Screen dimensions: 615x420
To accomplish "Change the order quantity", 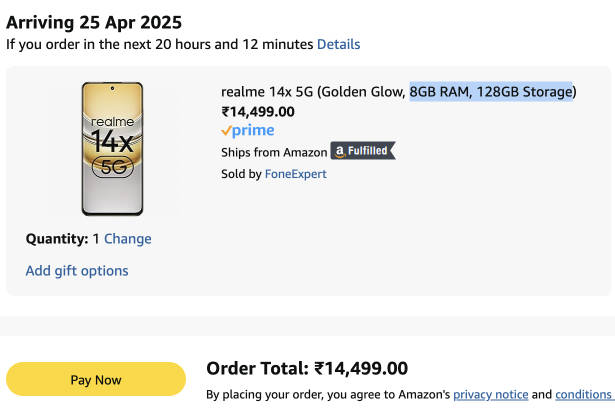I will [x=128, y=239].
